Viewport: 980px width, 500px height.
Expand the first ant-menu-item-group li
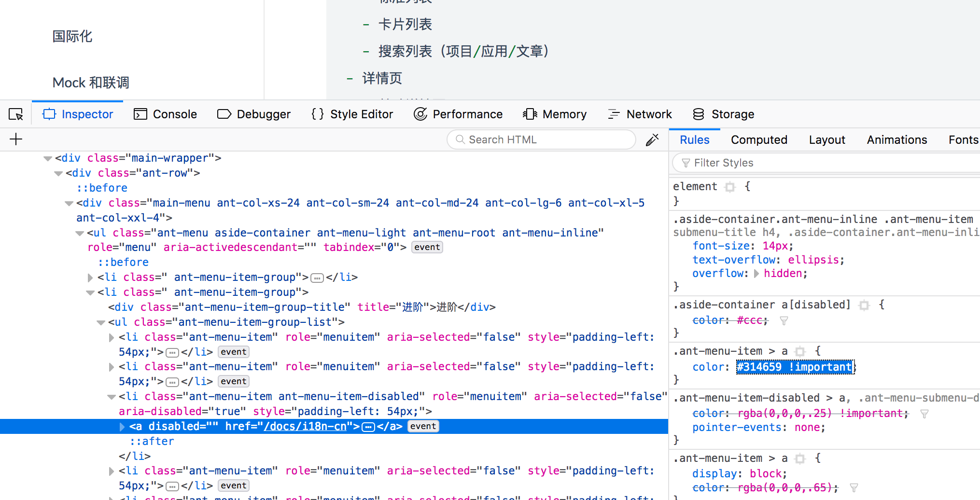(x=90, y=278)
